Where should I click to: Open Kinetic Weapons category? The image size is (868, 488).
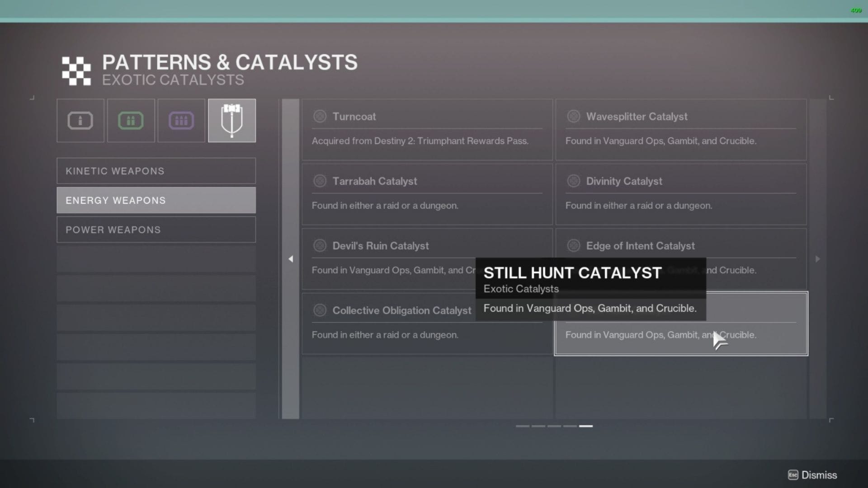pos(156,171)
